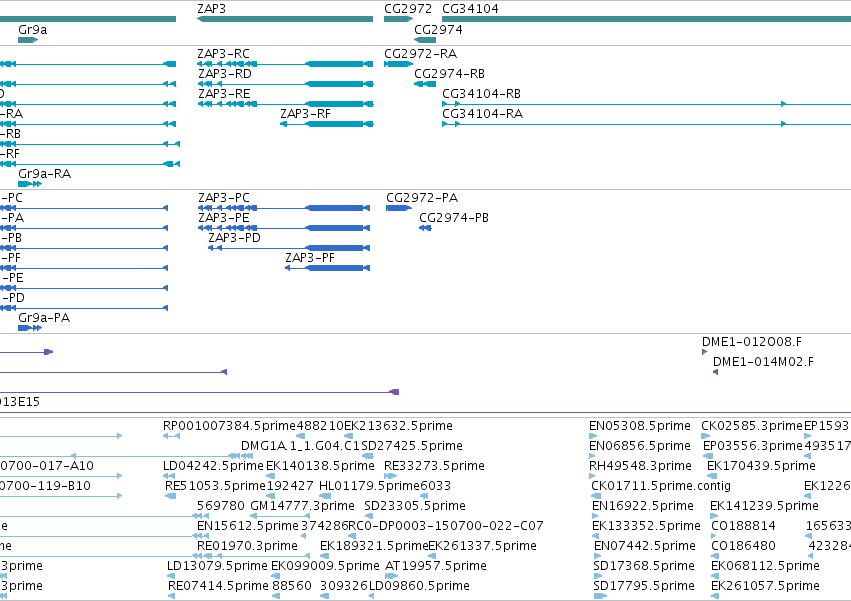Click the HL01179.5prime EST label

tap(369, 486)
